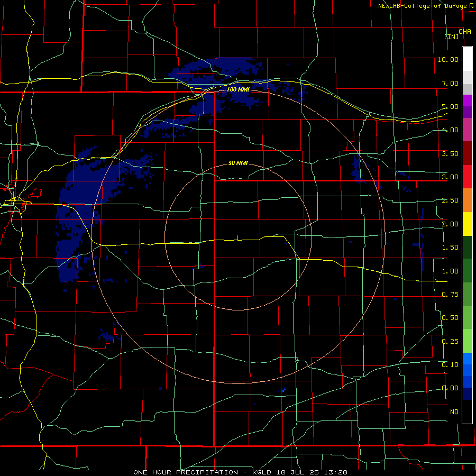Select the 3.50 legend value
The height and width of the screenshot is (476, 476).
coord(450,153)
